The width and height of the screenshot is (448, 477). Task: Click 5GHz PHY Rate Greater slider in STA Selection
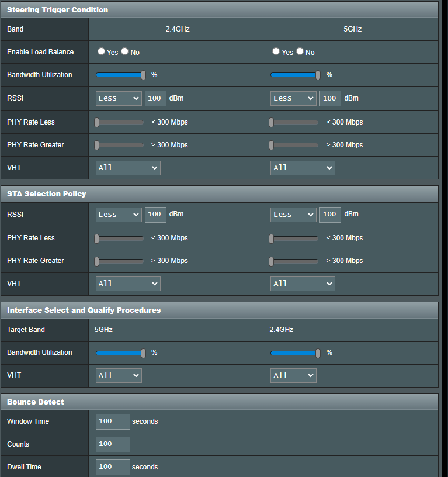click(x=294, y=261)
